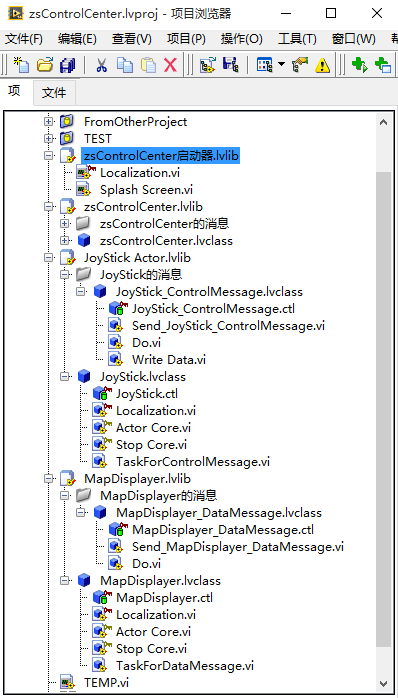Click the Save All toolbar icon
The height and width of the screenshot is (698, 398).
coord(68,65)
